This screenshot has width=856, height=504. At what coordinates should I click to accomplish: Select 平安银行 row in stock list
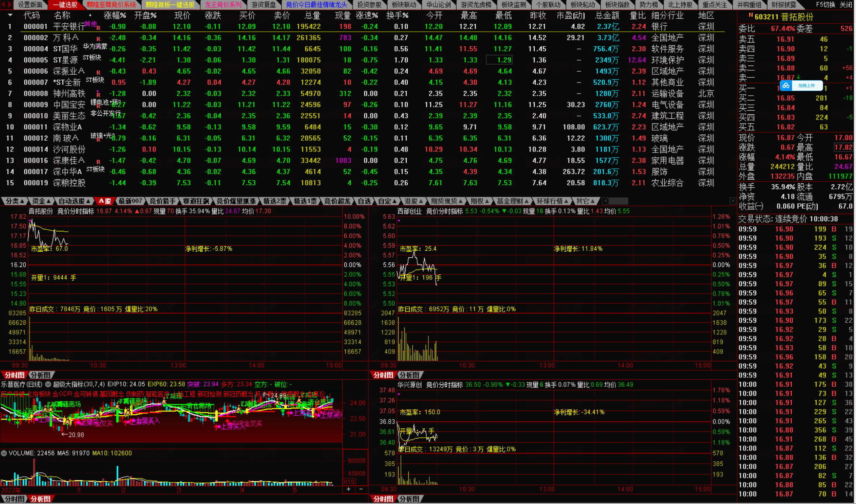(69, 26)
